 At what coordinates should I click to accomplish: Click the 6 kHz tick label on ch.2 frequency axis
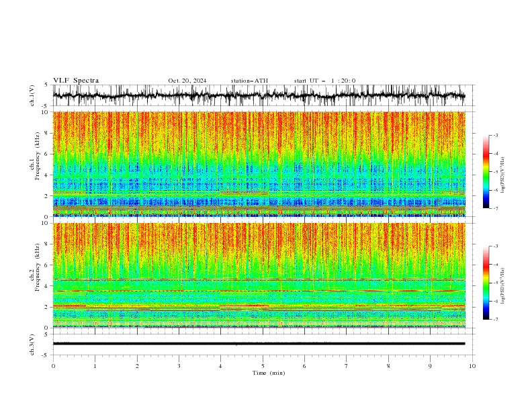click(47, 265)
